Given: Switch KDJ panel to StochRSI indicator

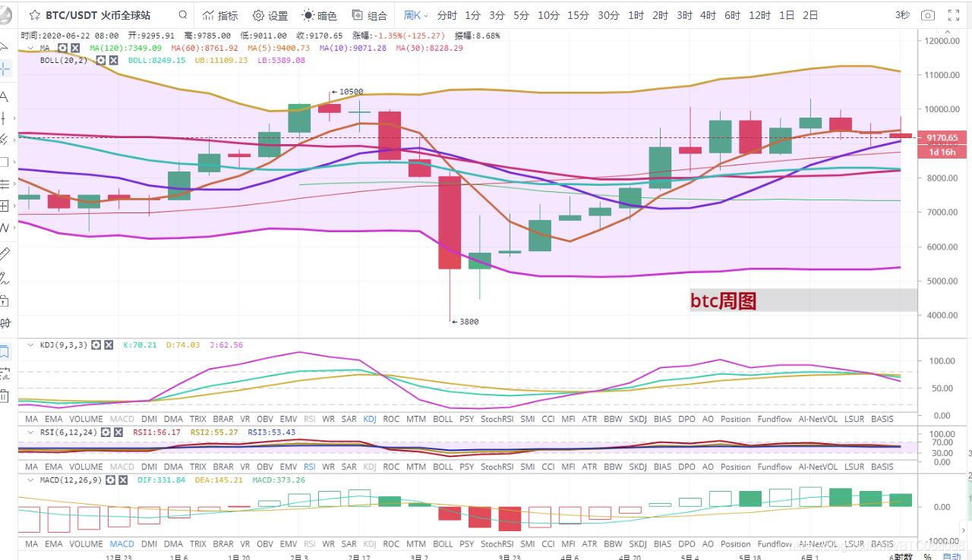Looking at the screenshot, I should (497, 419).
